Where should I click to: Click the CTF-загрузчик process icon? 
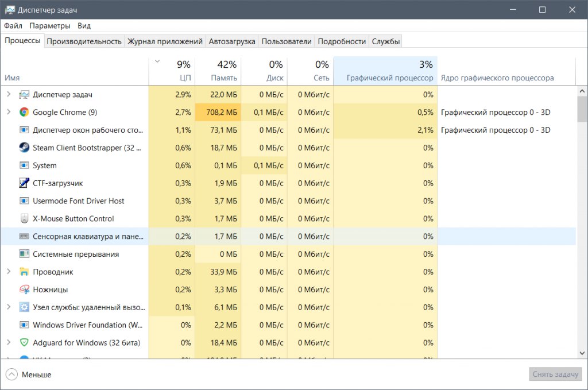coord(24,183)
